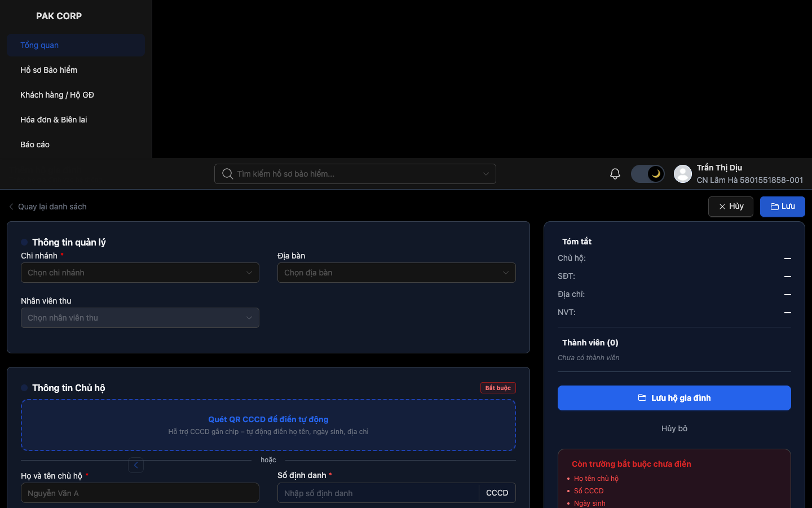Open Tổng quan in the sidebar
Viewport: 812px width, 508px height.
click(x=76, y=45)
